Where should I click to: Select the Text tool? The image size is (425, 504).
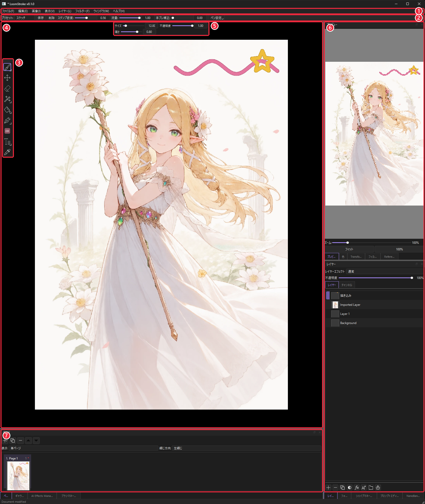pyautogui.click(x=7, y=142)
